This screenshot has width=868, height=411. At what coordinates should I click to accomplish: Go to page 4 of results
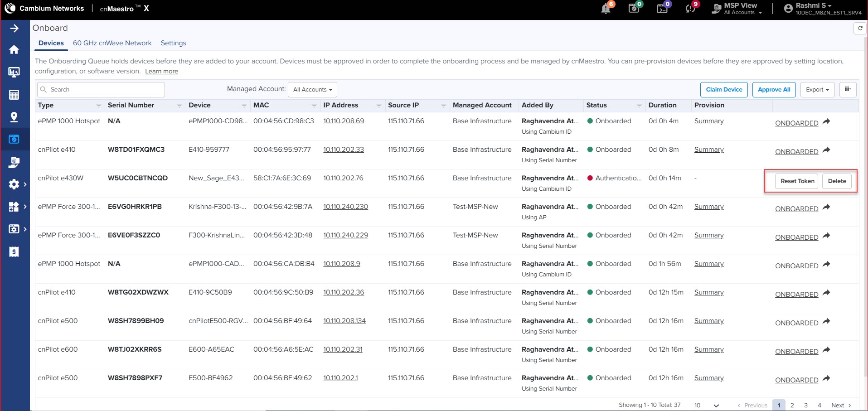tap(820, 405)
